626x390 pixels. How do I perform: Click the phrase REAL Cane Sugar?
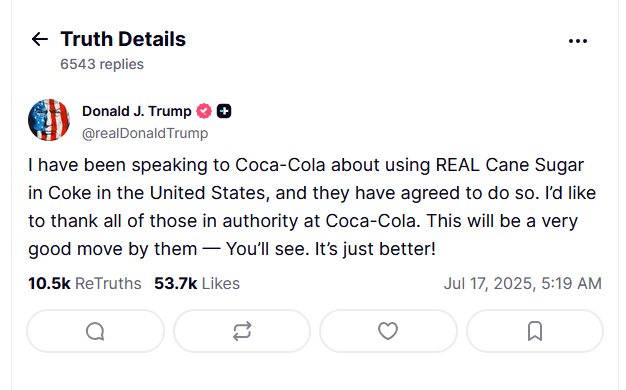pyautogui.click(x=510, y=165)
